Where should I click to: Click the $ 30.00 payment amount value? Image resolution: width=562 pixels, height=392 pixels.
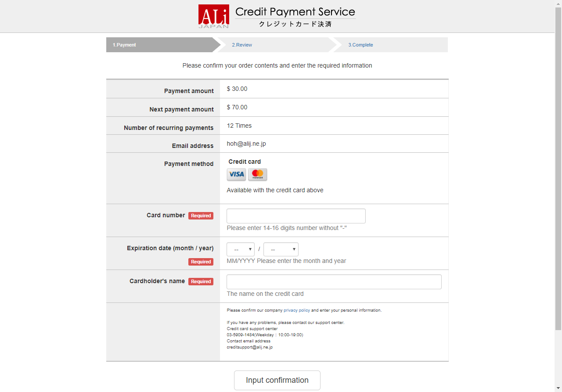pos(237,89)
